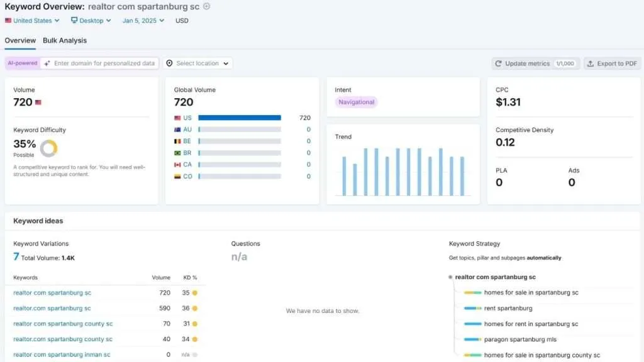Click the CA country row label
This screenshot has height=362, width=644.
pos(187,165)
